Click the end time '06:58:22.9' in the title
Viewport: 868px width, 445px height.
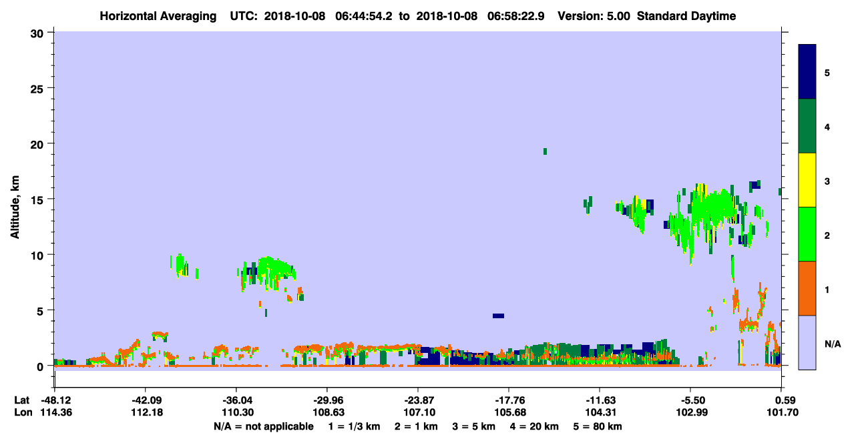(x=515, y=16)
